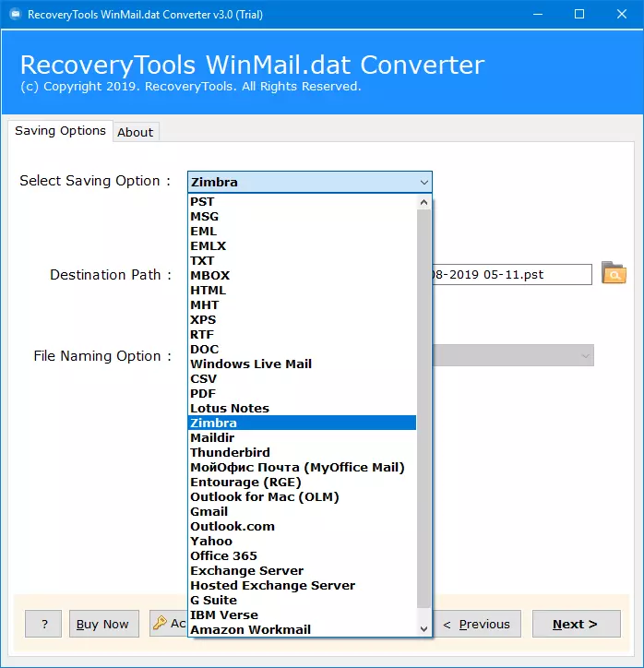Click the question mark help button

43,624
